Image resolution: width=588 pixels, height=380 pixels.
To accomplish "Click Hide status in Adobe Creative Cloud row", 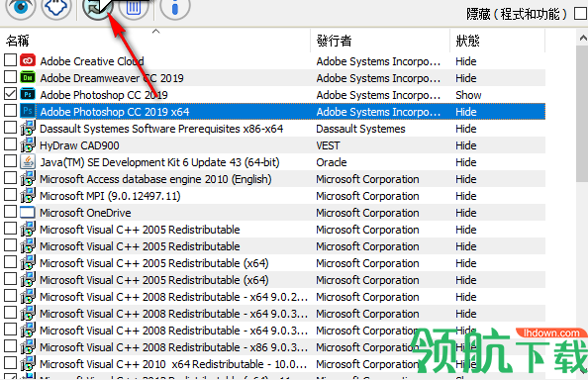I will [466, 61].
